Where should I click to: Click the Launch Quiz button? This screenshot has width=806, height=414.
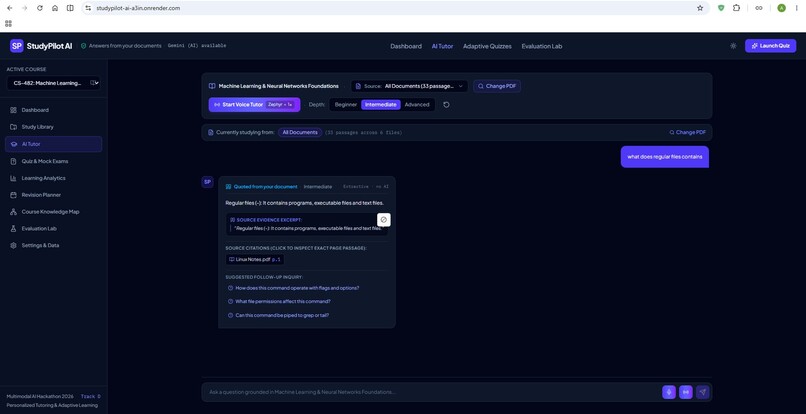pos(770,46)
